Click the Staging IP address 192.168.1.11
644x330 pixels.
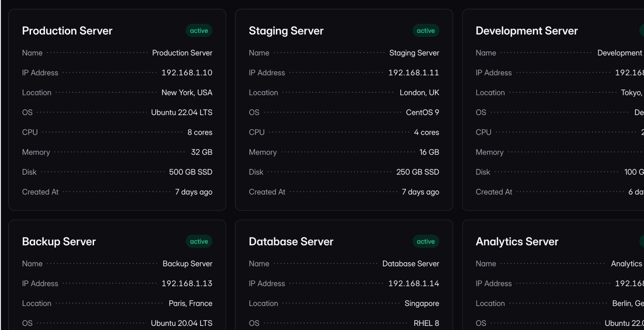pos(414,73)
